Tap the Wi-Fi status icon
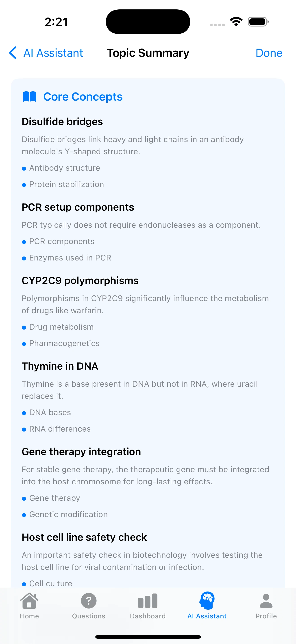Image resolution: width=296 pixels, height=644 pixels. (236, 22)
